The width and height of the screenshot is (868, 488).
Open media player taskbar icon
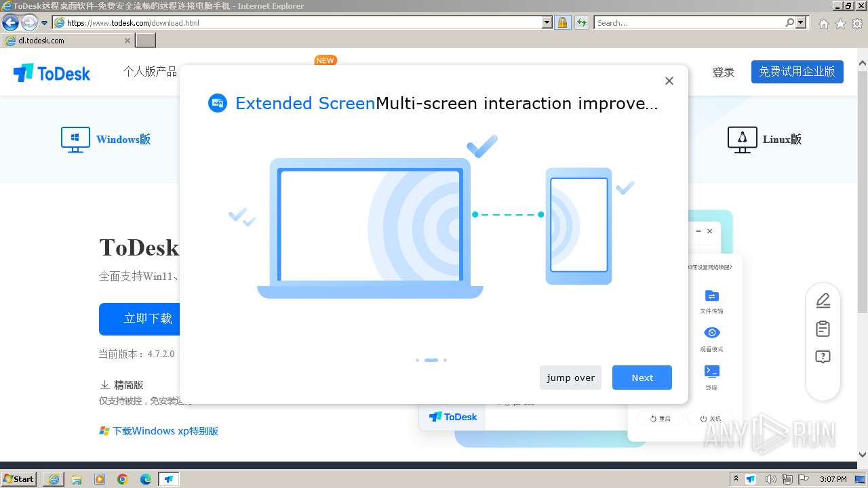coord(100,479)
